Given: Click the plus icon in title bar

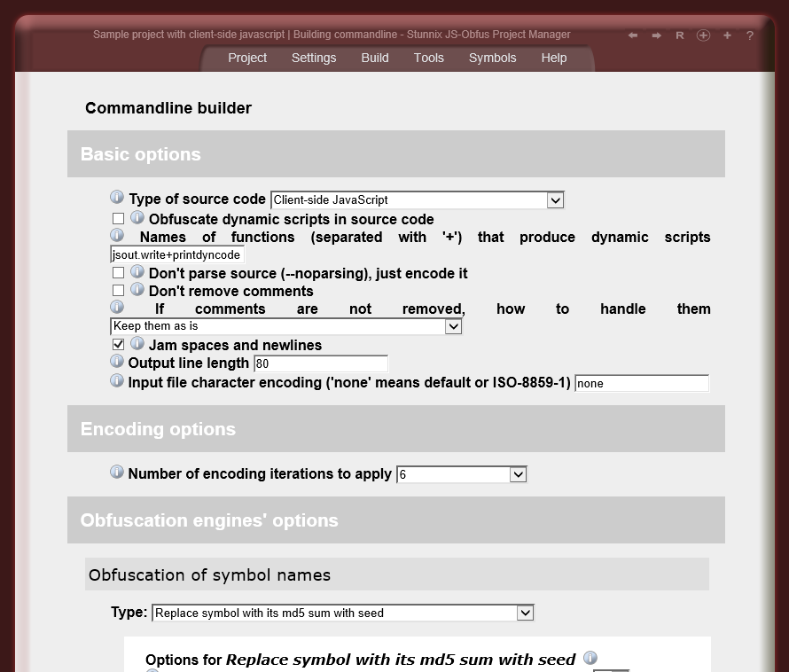Looking at the screenshot, I should point(726,35).
